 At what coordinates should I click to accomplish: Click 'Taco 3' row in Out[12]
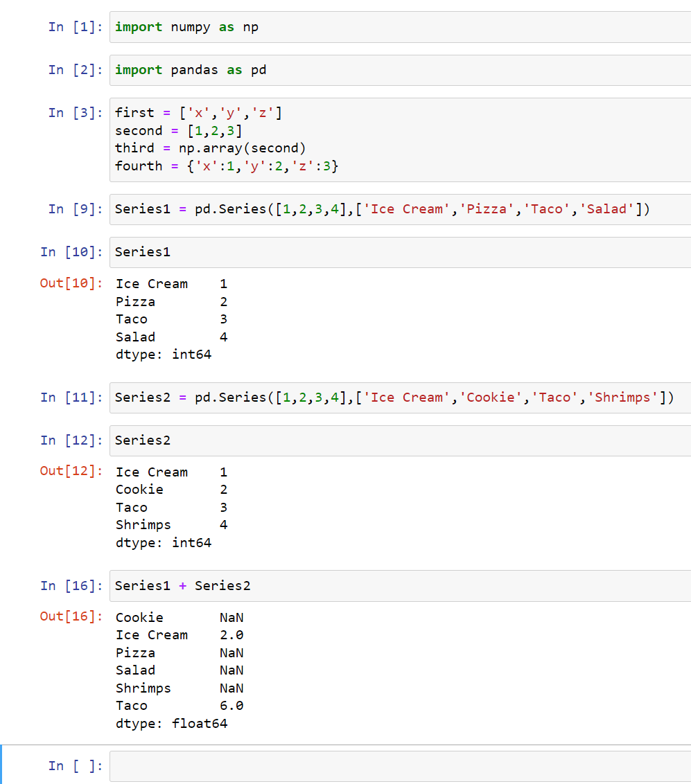(x=172, y=508)
